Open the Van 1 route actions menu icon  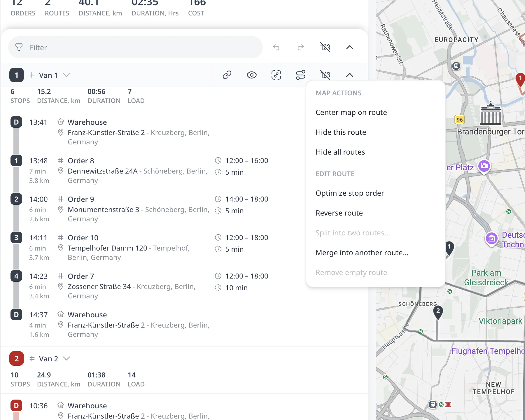point(301,75)
